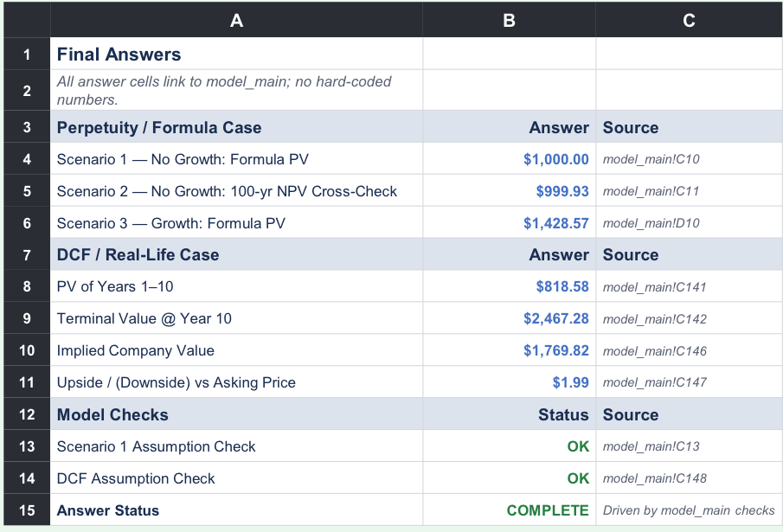The width and height of the screenshot is (783, 532).
Task: Click the 'Final Answers' title cell
Action: pos(236,54)
